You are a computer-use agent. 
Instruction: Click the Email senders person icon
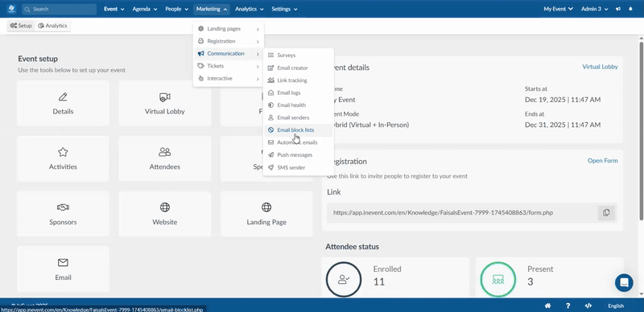(270, 117)
